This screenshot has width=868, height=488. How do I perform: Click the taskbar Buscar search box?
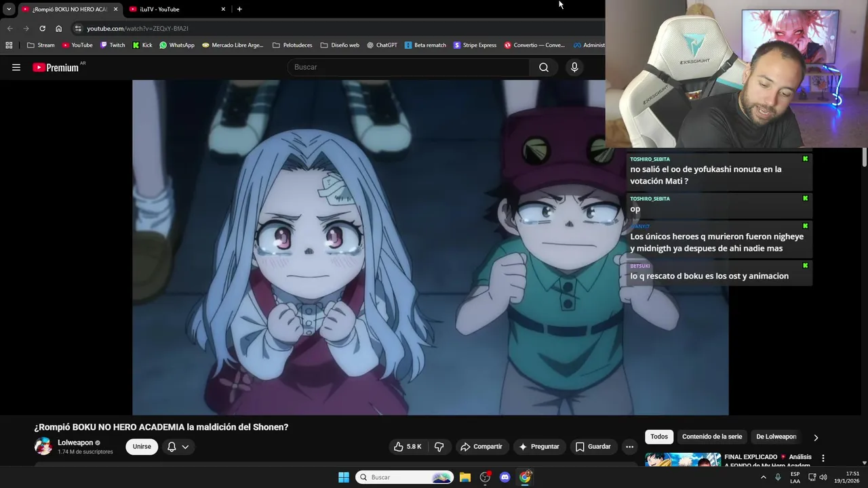pyautogui.click(x=405, y=477)
